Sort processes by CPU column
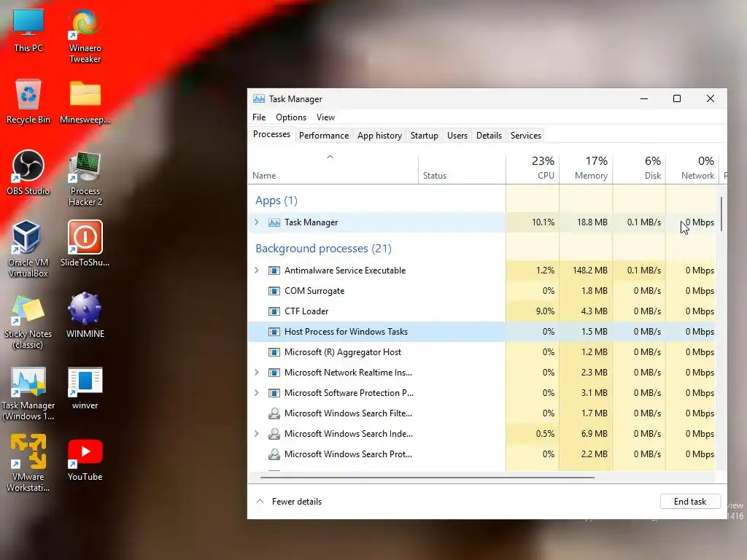The height and width of the screenshot is (560, 747). (x=533, y=168)
